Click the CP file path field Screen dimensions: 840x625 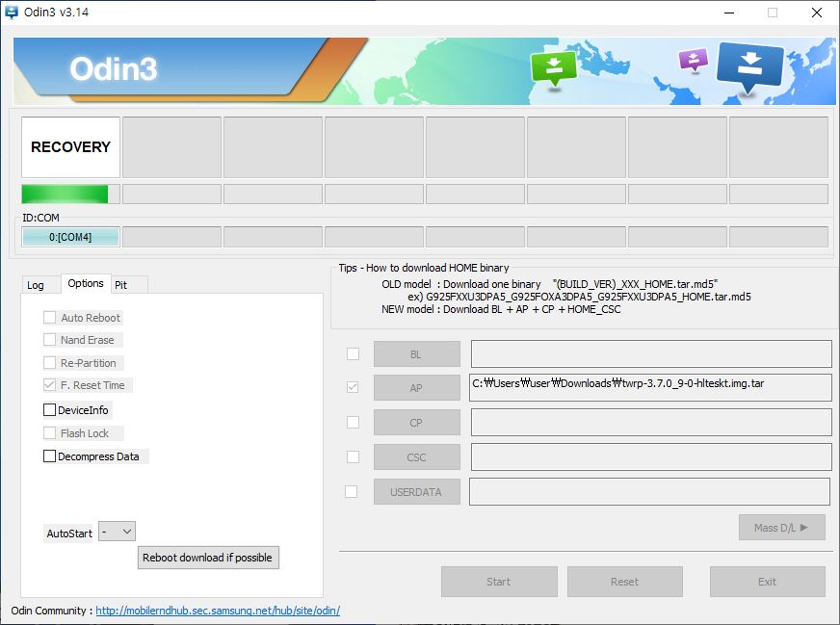pos(651,423)
